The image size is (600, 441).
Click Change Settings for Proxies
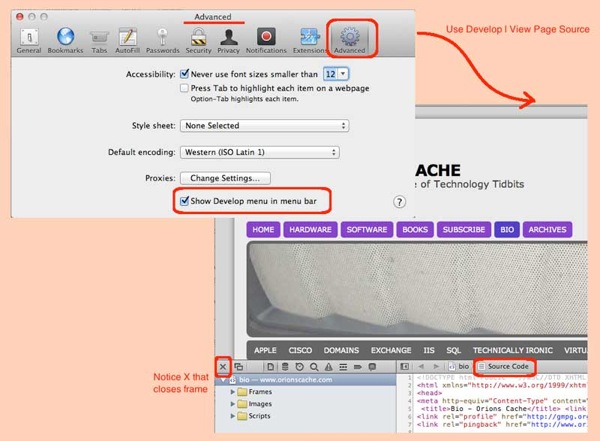point(225,178)
